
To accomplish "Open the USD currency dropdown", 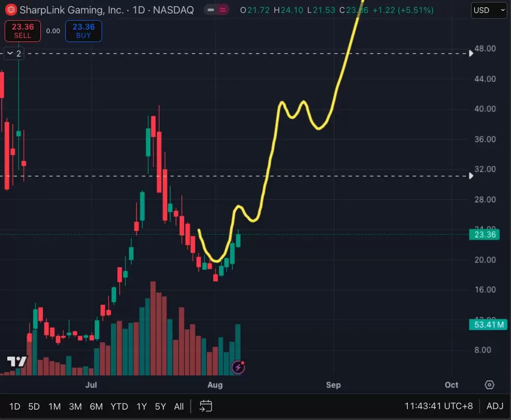I will [x=489, y=10].
